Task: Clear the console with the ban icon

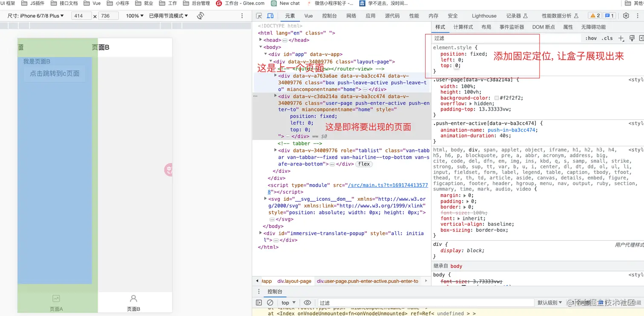Action: click(270, 303)
